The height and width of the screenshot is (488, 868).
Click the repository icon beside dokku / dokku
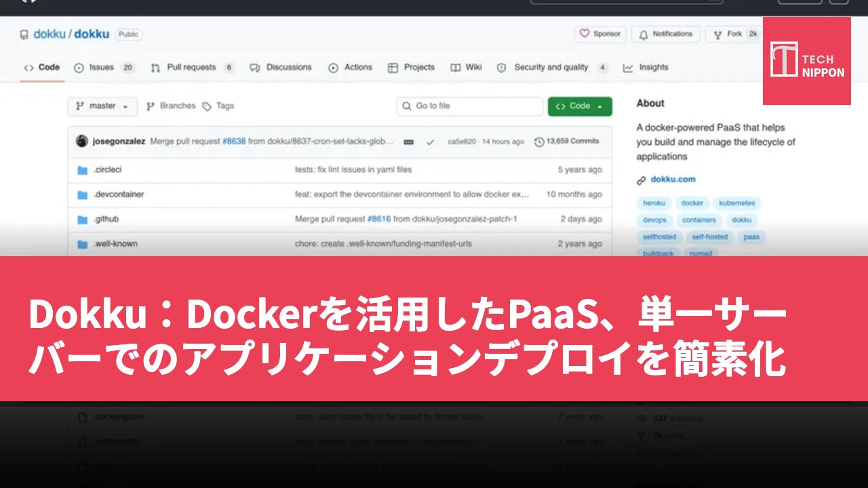[24, 35]
